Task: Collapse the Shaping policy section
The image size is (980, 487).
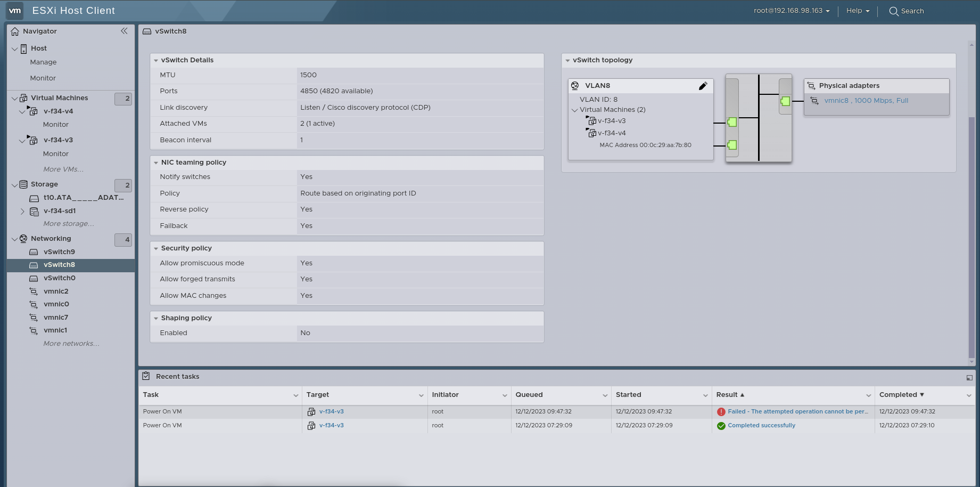Action: [156, 319]
